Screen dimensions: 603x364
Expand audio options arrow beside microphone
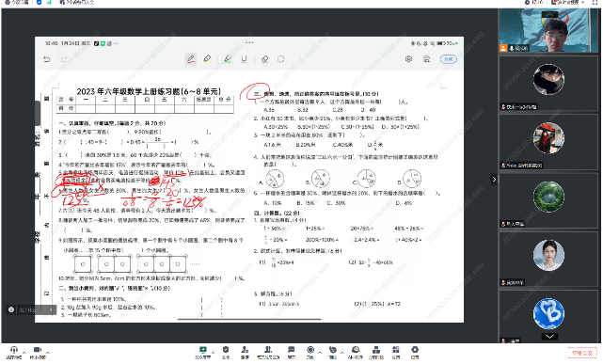[x=24, y=353]
